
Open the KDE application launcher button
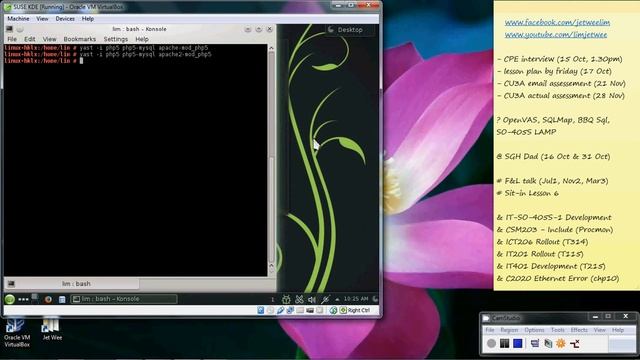pos(10,299)
